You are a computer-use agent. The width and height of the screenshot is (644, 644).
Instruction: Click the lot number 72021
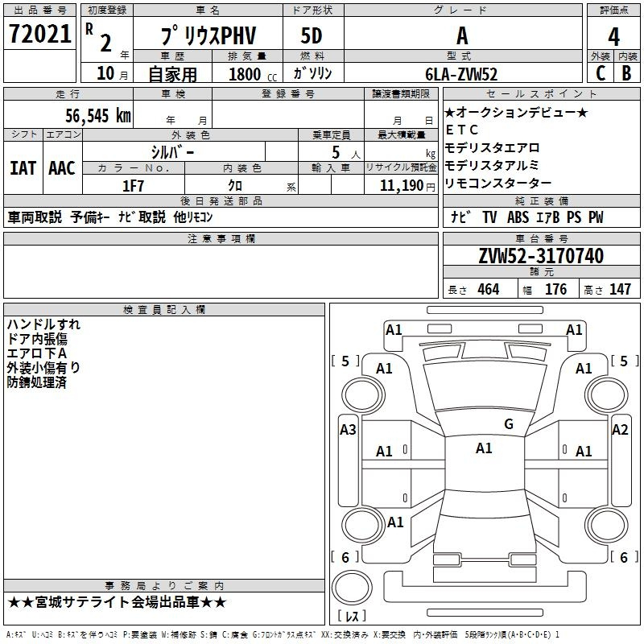coord(39,35)
